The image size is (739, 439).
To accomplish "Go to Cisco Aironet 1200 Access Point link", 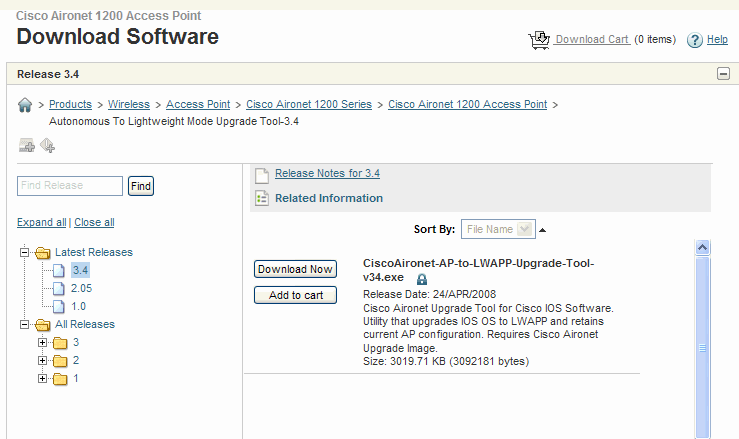I will 468,104.
